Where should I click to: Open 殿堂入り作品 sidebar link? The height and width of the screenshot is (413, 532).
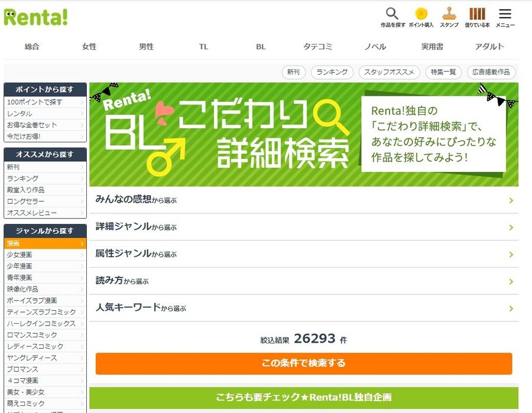45,190
